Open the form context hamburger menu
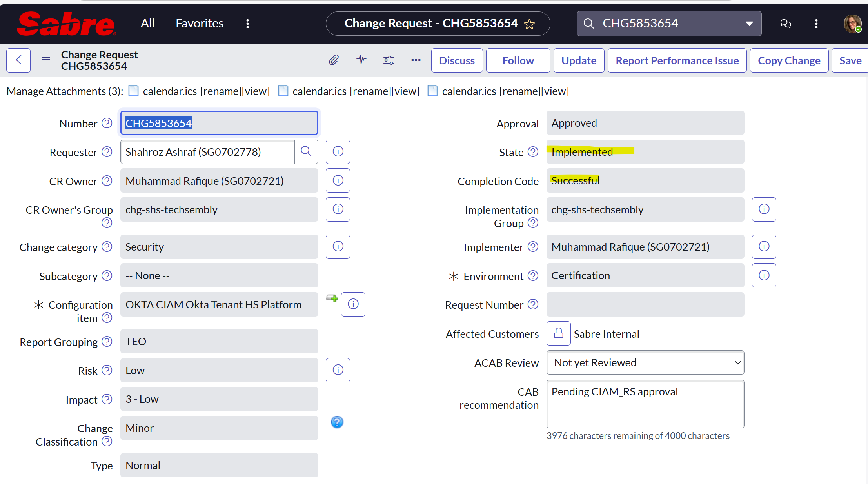Image resolution: width=868 pixels, height=484 pixels. [46, 60]
